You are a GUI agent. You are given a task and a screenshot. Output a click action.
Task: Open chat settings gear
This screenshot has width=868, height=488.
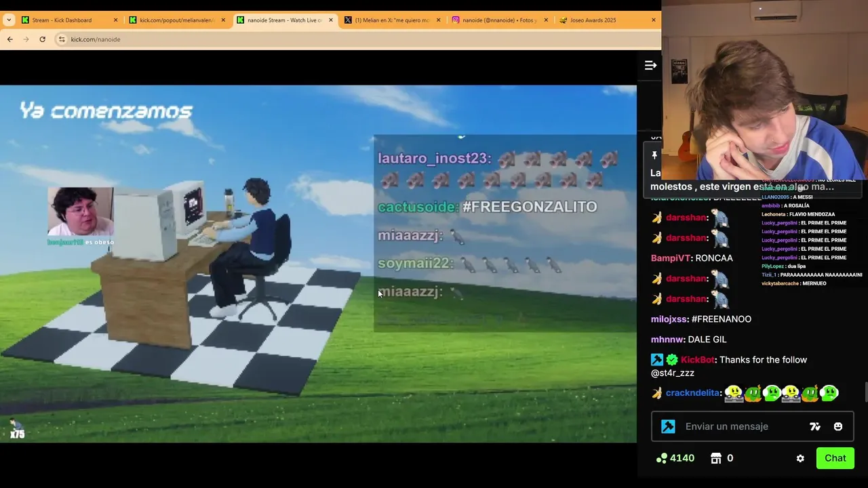tap(800, 458)
